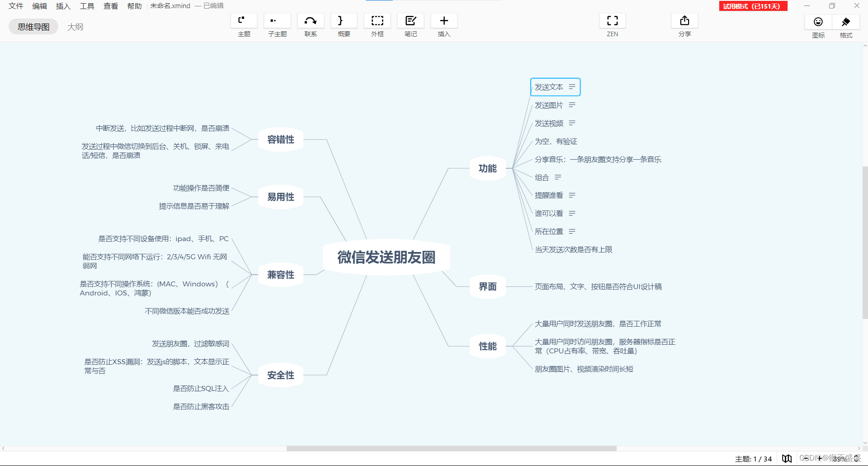Select subtopic 页面布局、文字、按钮是否符合UI设计稿

tap(598, 286)
